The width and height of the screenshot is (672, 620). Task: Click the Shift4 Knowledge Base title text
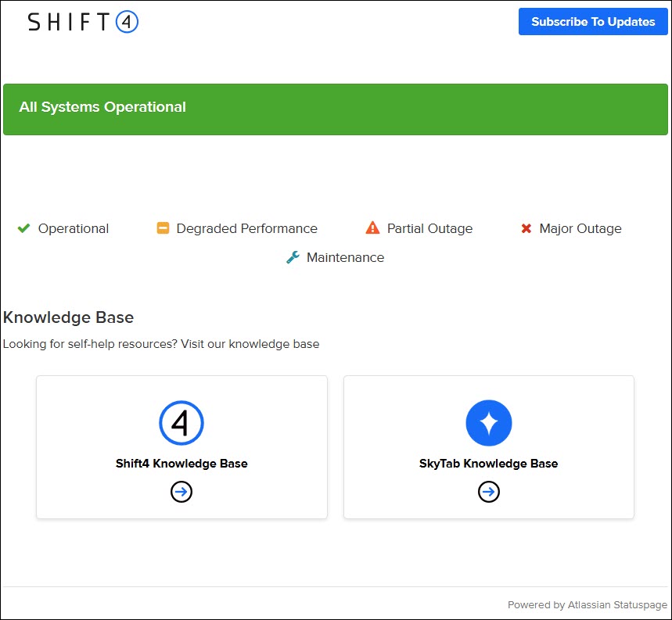pos(181,464)
